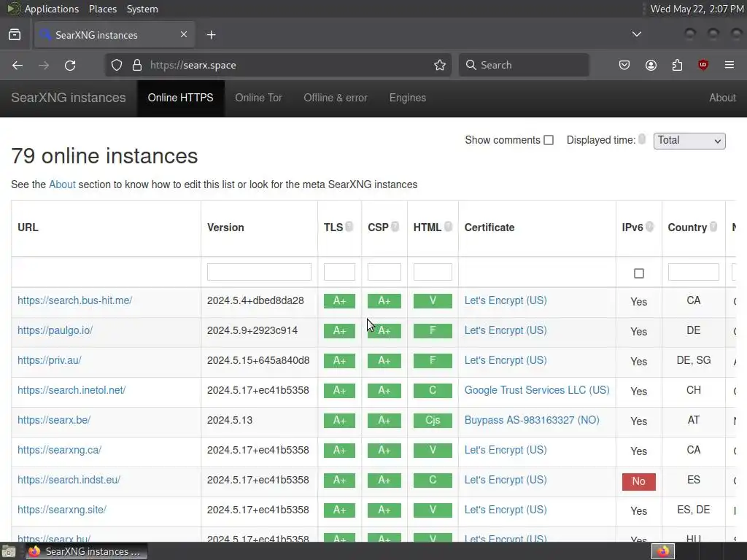Click show desktop icon in bottom panel
The image size is (747, 560).
(x=8, y=552)
